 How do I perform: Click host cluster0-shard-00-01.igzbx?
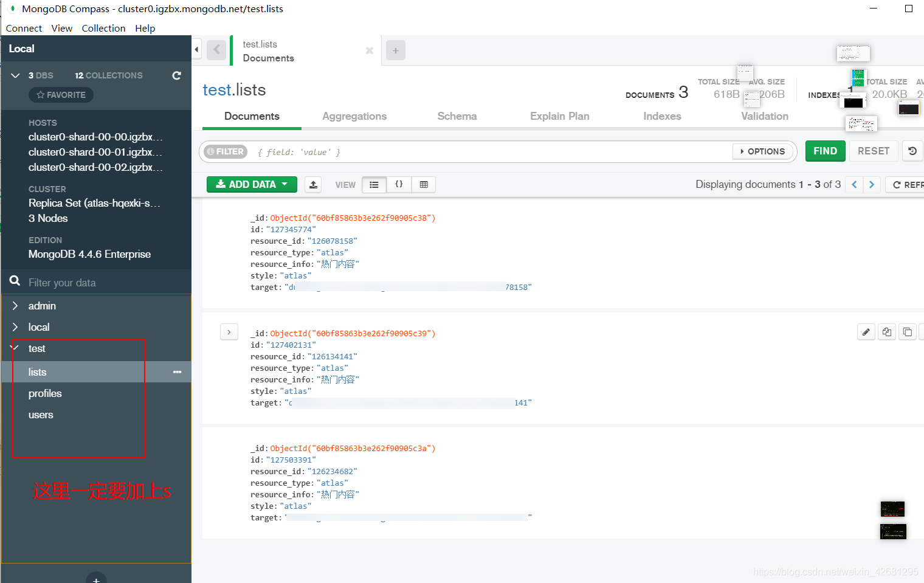tap(95, 152)
